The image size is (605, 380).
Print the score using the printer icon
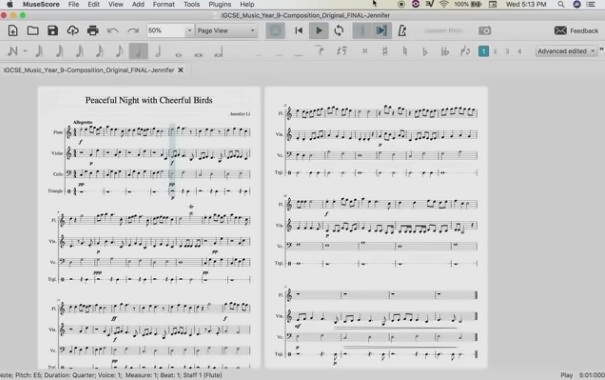pyautogui.click(x=93, y=30)
